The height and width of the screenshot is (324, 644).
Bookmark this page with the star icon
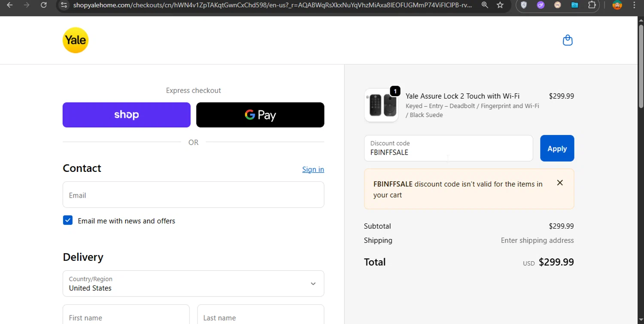tap(500, 5)
